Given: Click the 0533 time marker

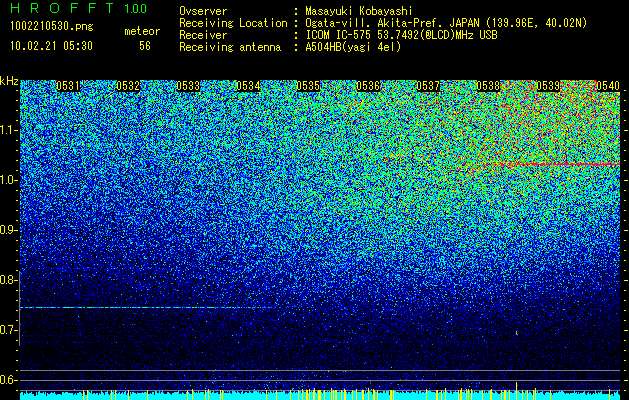Looking at the screenshot, I should point(188,86).
